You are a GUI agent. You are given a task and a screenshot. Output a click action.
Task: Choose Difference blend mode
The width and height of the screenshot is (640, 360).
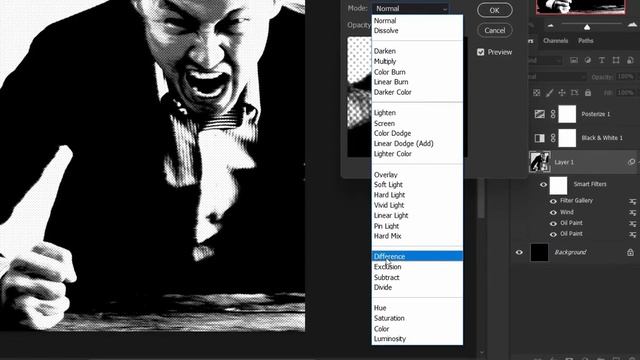coord(417,256)
